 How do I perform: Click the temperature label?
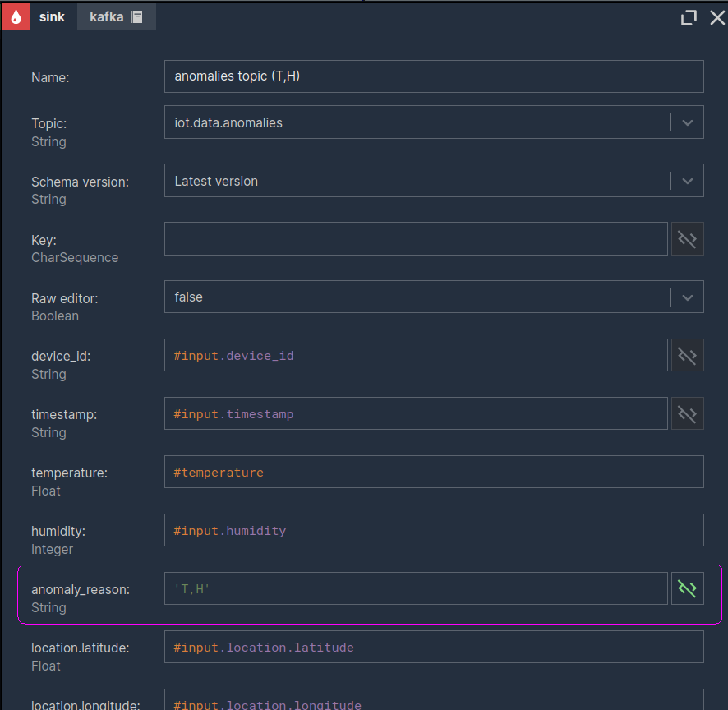click(x=69, y=473)
